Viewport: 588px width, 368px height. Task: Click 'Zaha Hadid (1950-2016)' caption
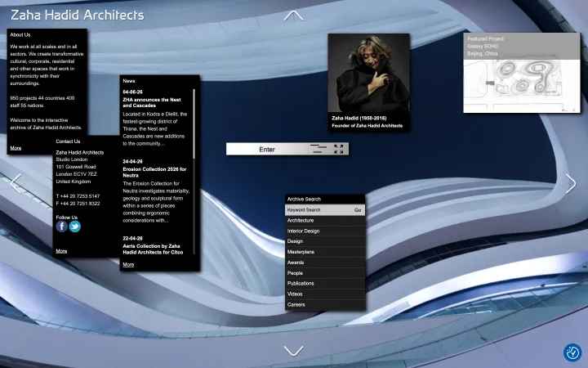(359, 118)
